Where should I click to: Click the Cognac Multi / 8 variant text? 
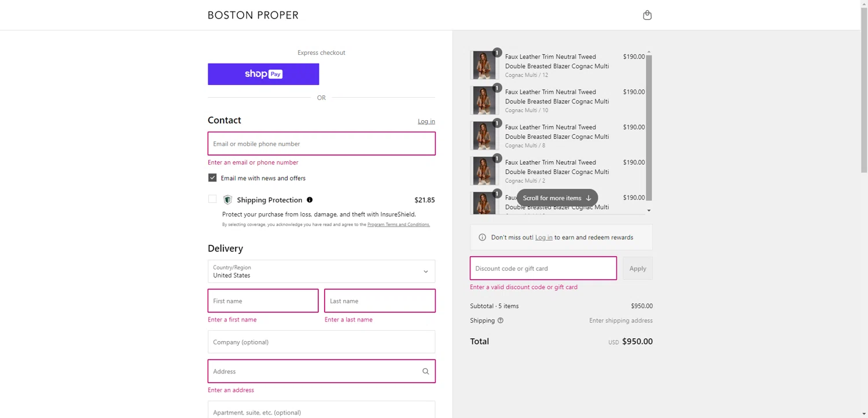pos(525,146)
